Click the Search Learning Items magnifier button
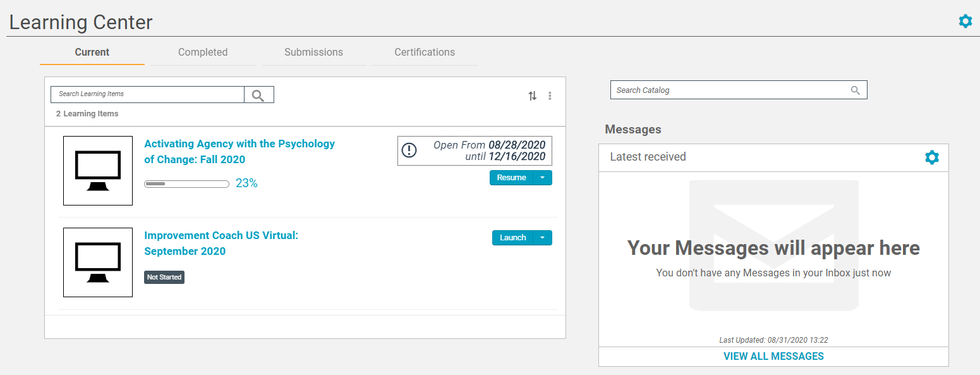This screenshot has height=375, width=980. [259, 95]
